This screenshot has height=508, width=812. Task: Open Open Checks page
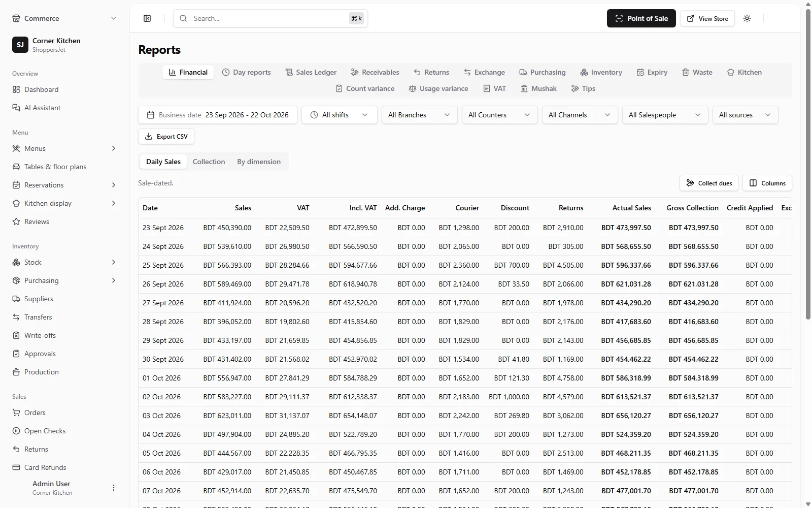point(64,431)
